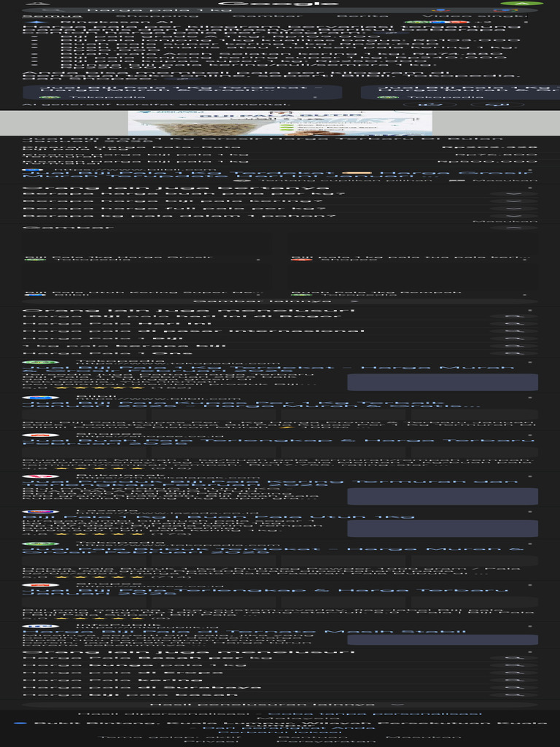The width and height of the screenshot is (560, 747).
Task: Click search icon for 'Harga pala di pasar internasional'
Action: 513,331
